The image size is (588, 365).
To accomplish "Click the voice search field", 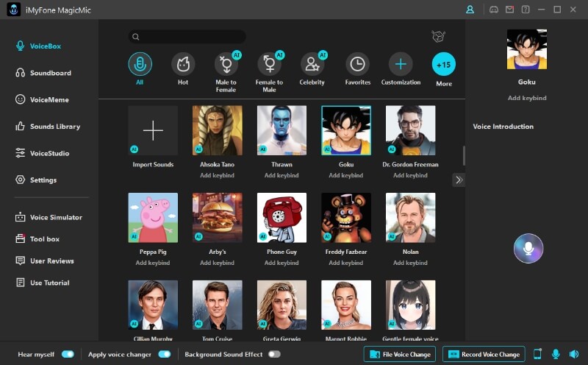I will (x=187, y=36).
